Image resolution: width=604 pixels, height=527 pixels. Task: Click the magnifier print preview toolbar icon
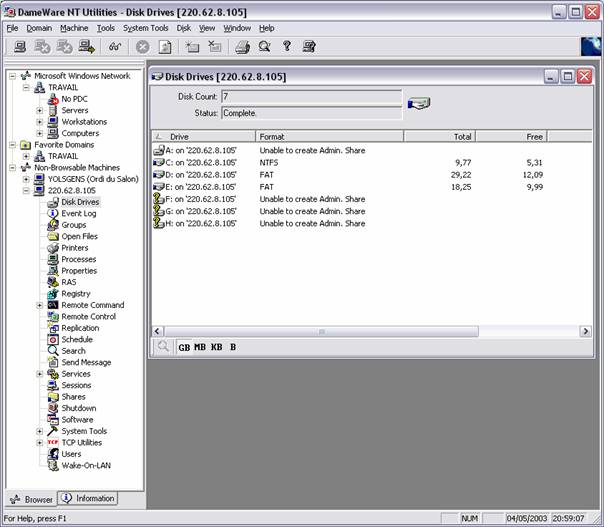click(265, 47)
